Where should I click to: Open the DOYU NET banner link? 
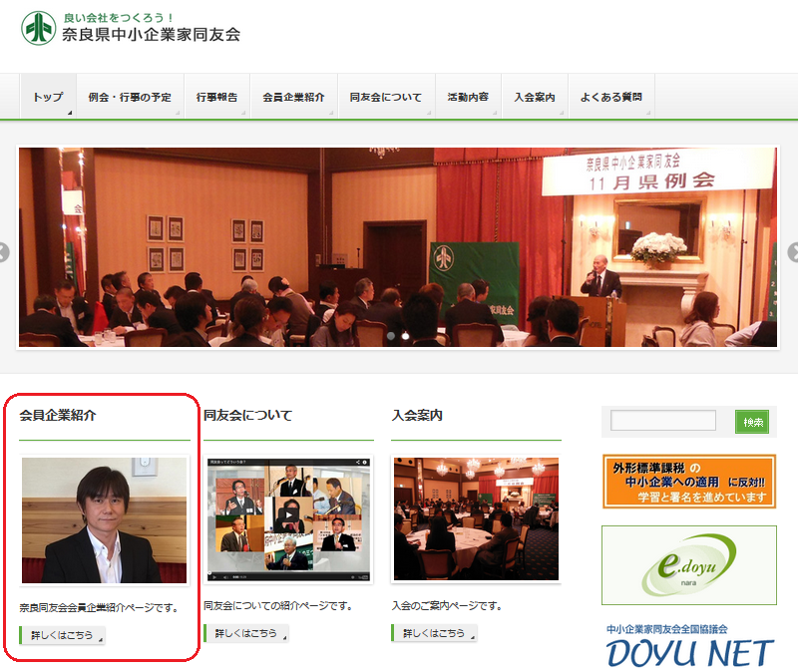point(688,646)
